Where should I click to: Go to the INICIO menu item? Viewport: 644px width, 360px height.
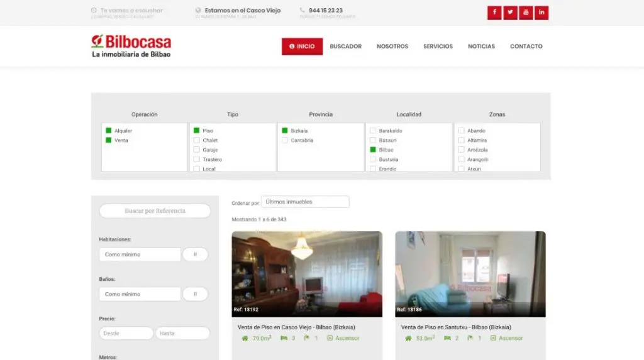[302, 46]
